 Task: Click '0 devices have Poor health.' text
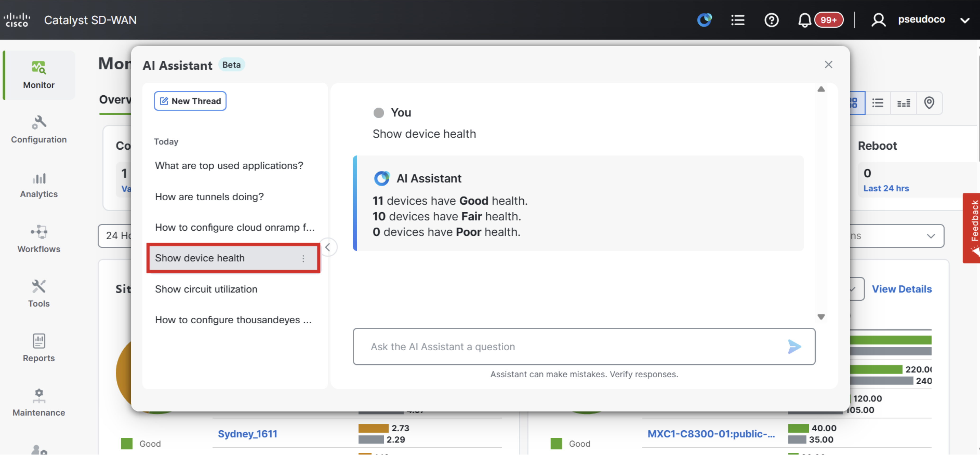tap(446, 232)
